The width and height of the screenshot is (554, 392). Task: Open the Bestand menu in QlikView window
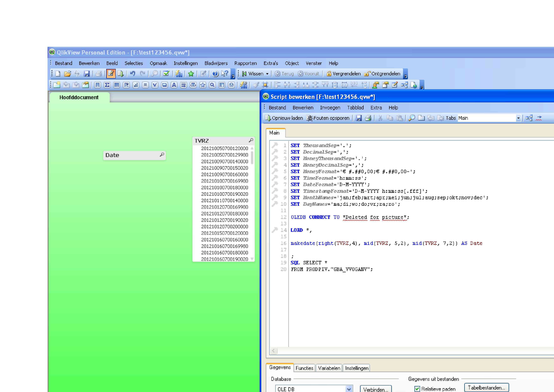tap(63, 63)
